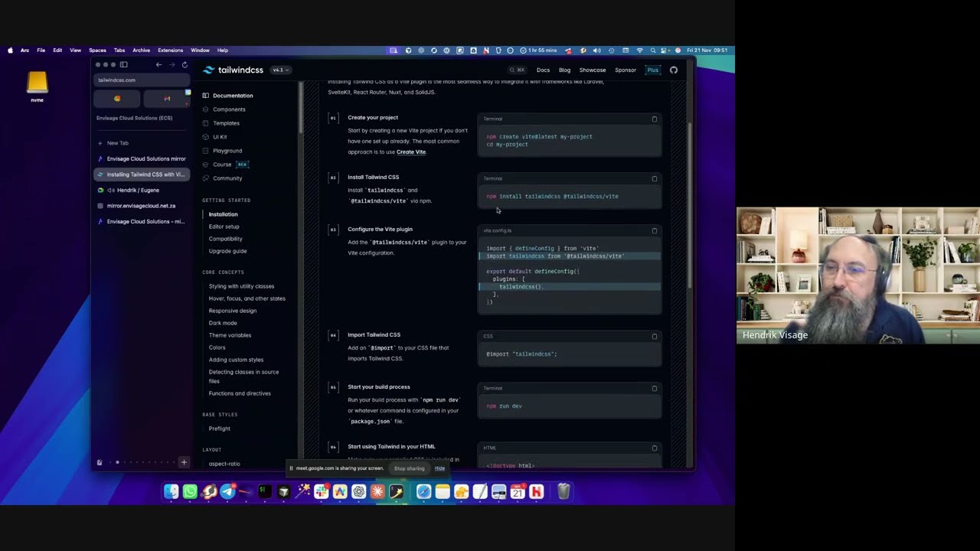Open Finder from the Dock

point(171,491)
